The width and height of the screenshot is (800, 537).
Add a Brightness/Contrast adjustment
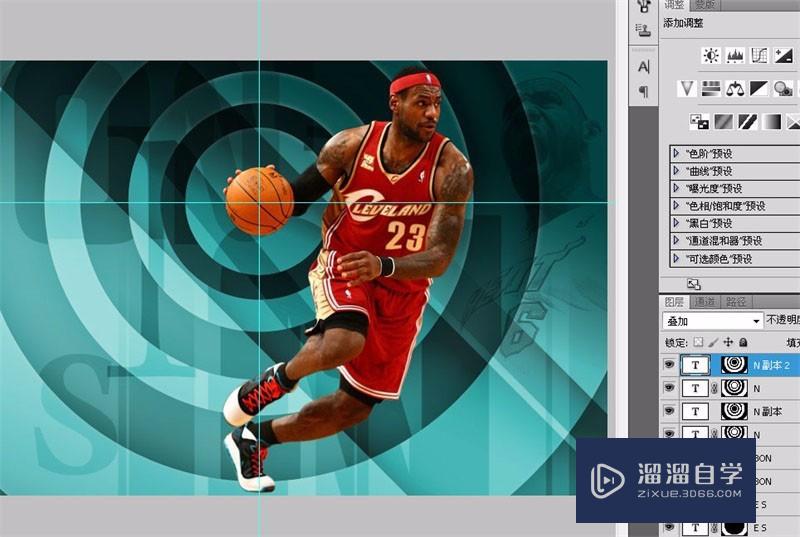click(x=711, y=55)
